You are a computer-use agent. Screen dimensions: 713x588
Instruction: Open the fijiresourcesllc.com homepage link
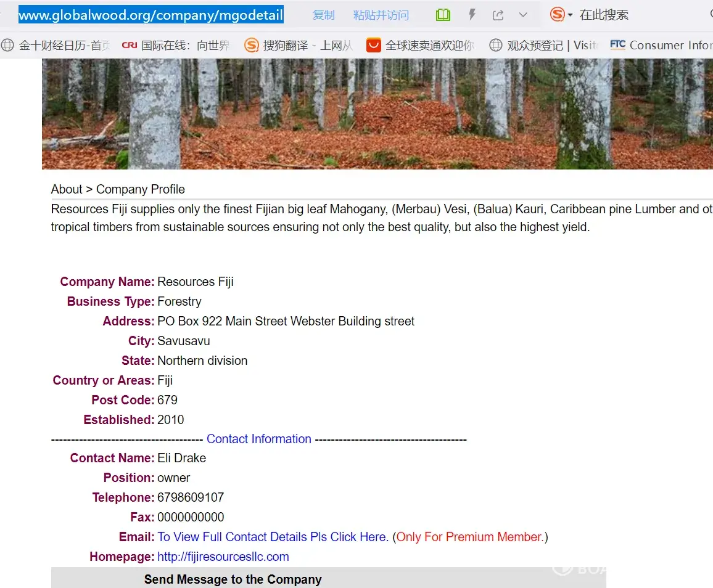coord(223,557)
